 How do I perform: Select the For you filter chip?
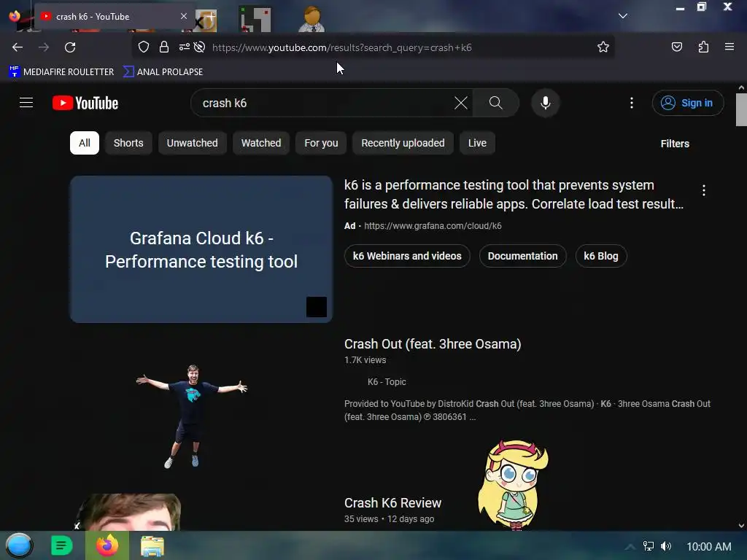(x=321, y=143)
